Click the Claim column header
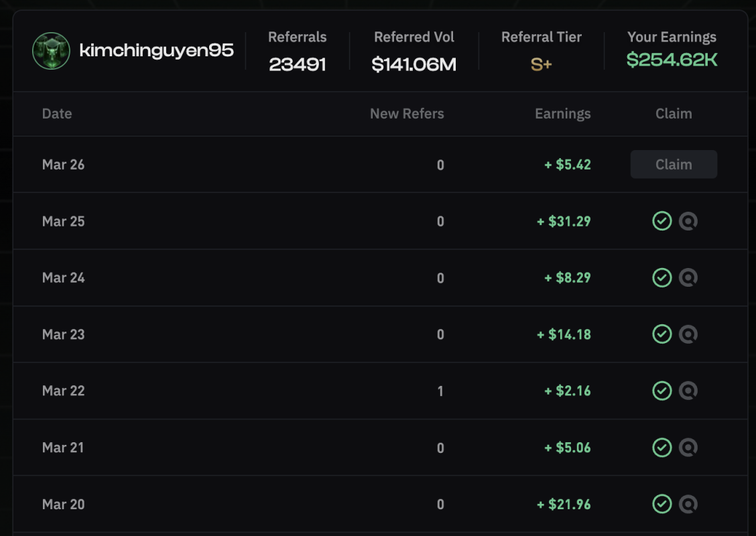The height and width of the screenshot is (536, 756). 674,114
